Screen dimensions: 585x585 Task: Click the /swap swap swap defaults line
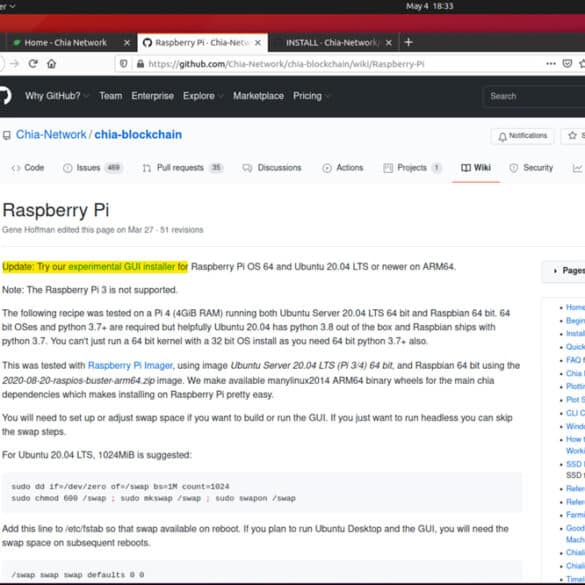(78, 575)
